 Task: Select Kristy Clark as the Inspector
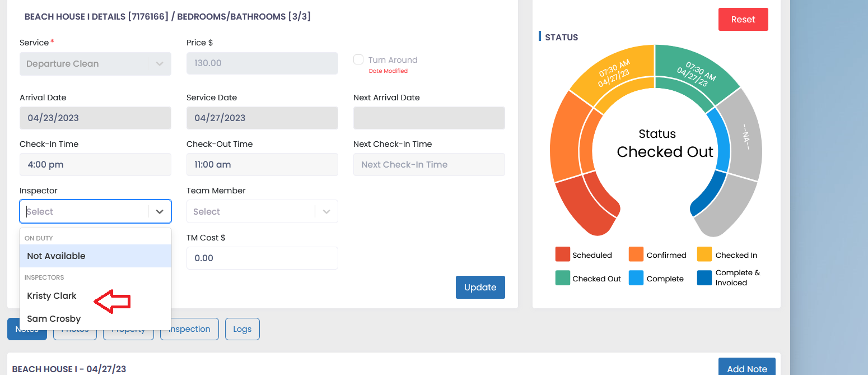pos(52,295)
